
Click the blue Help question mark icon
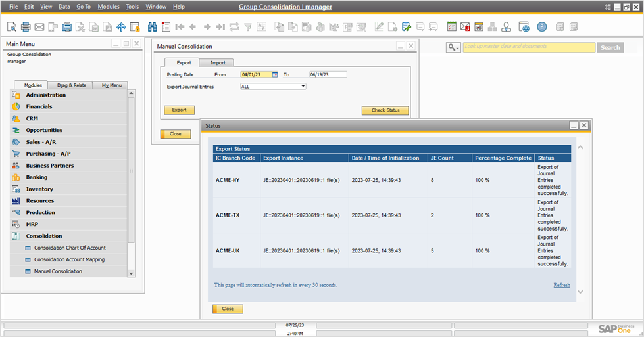point(541,27)
